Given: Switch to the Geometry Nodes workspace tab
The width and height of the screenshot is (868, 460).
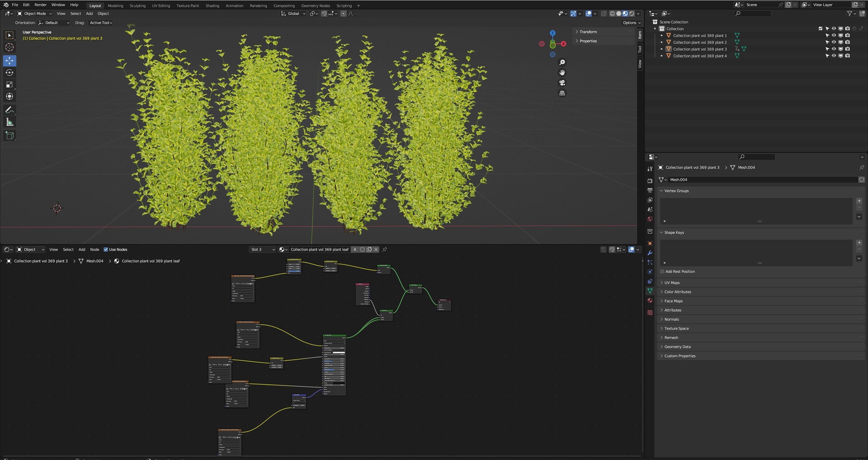Looking at the screenshot, I should tap(315, 6).
